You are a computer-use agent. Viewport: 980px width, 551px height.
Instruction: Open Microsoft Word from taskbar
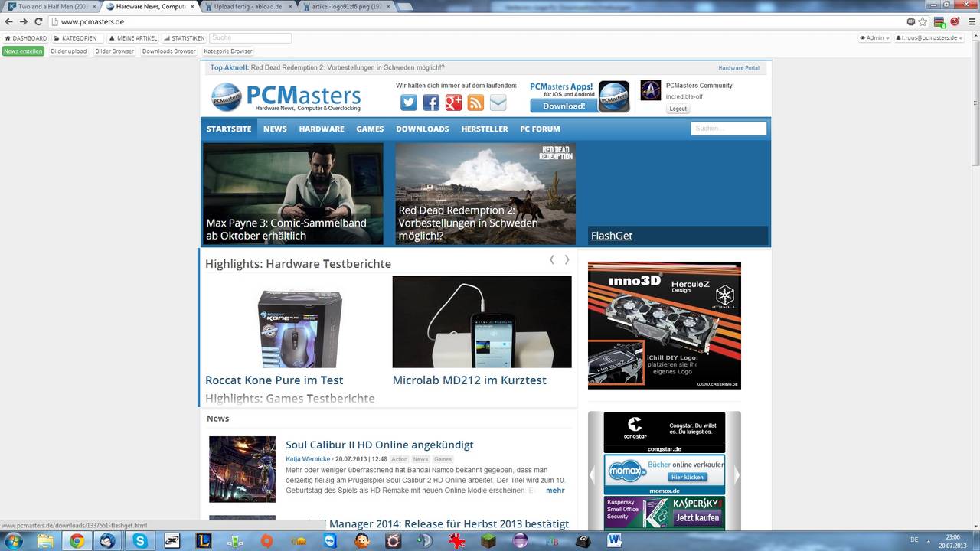click(x=615, y=541)
